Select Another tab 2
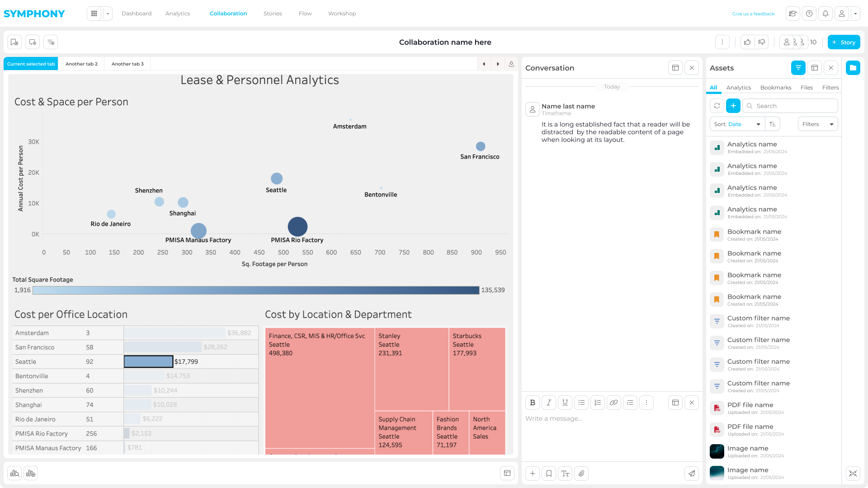868x488 pixels. pyautogui.click(x=81, y=64)
